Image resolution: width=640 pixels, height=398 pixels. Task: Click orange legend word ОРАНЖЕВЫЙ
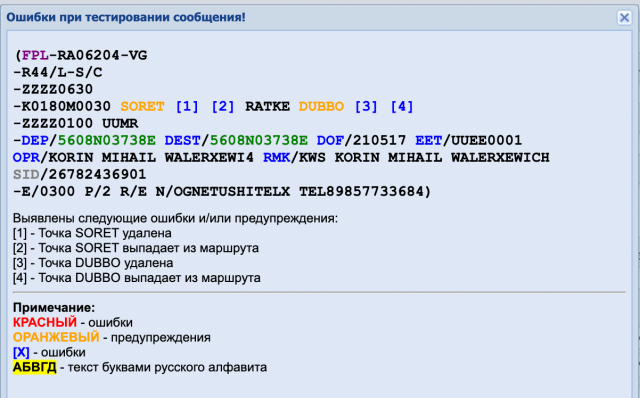pyautogui.click(x=56, y=337)
